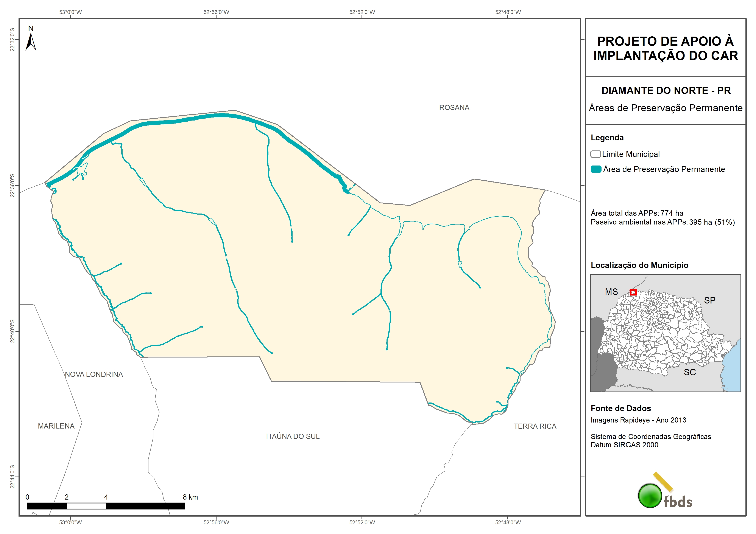Click the NOVA LONDRINA map label
Screen dimensions: 756x534
coord(94,375)
